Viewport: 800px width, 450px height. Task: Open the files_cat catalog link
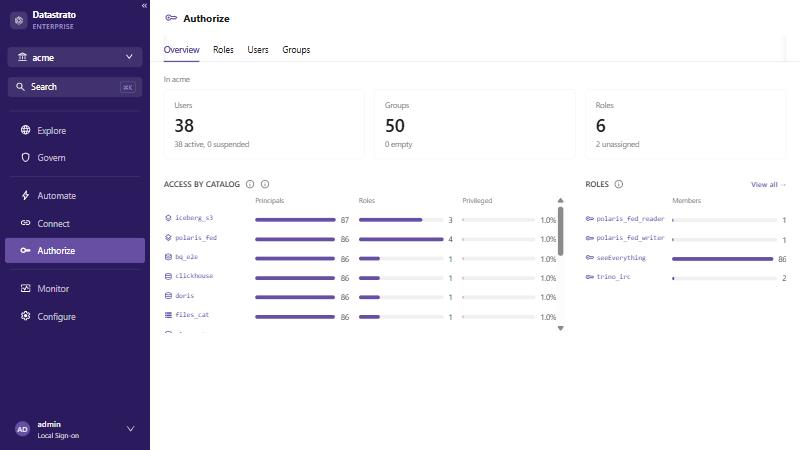(192, 315)
